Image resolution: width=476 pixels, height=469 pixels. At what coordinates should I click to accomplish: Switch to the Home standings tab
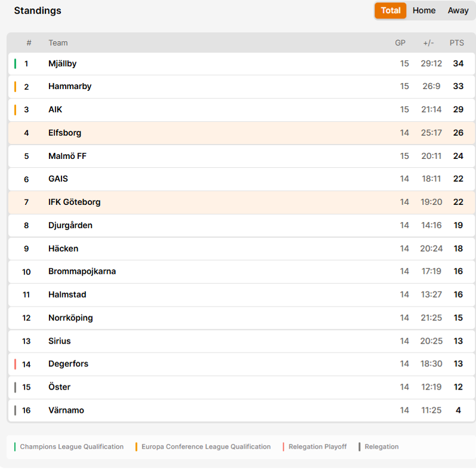coord(424,11)
